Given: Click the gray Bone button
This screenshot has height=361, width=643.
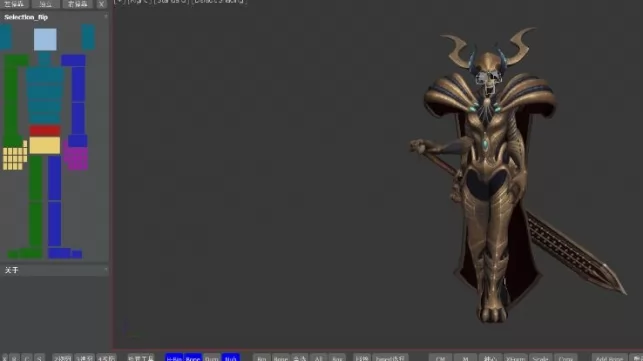Looking at the screenshot, I should (281, 358).
